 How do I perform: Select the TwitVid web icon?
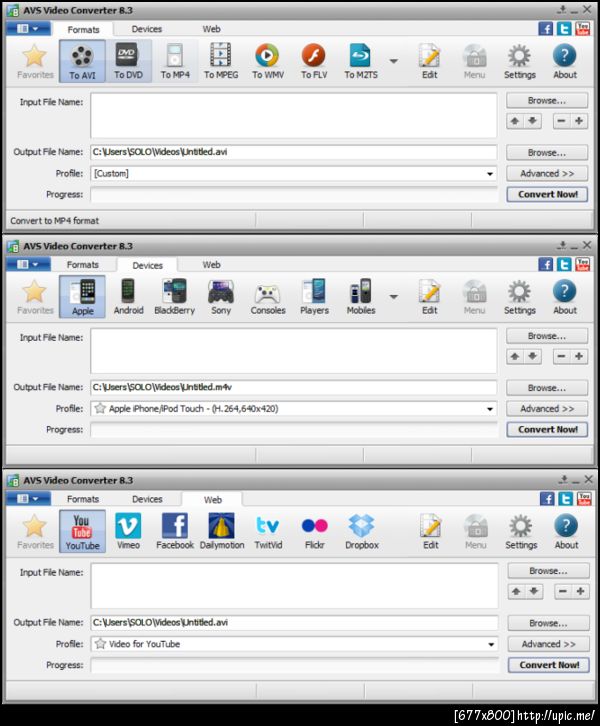(268, 532)
